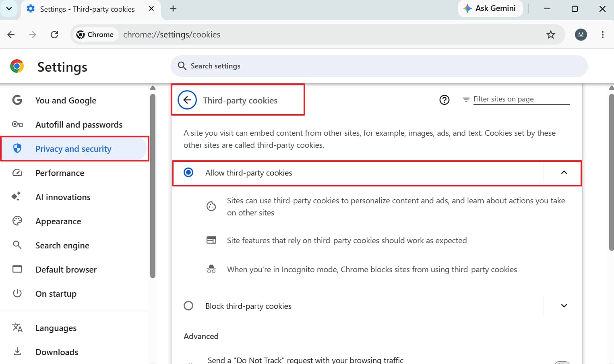
Task: Go back to the previous page
Action: click(11, 35)
